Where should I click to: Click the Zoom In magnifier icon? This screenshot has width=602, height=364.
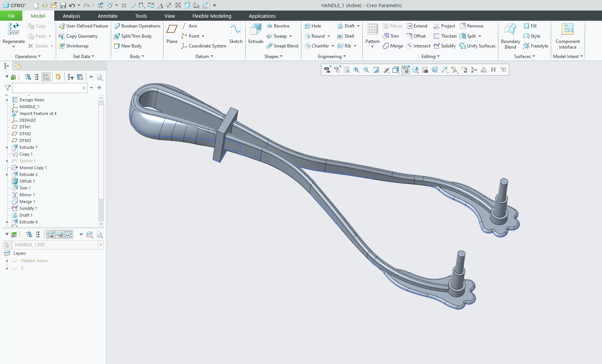click(x=356, y=70)
